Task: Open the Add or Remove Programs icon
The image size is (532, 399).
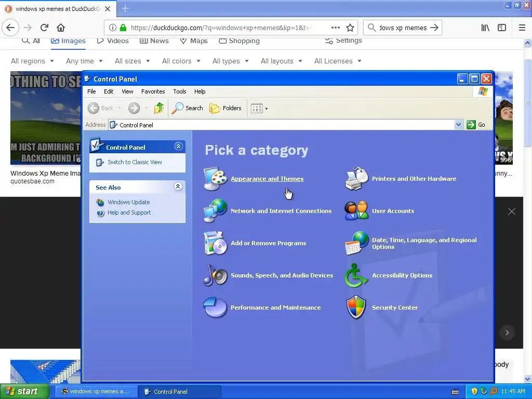Action: pyautogui.click(x=215, y=243)
